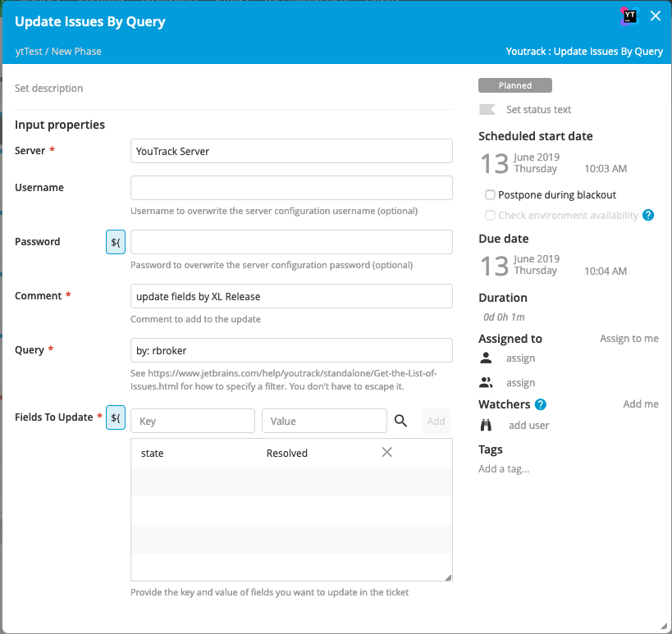Open due date 13 June 2019
The width and height of the screenshot is (672, 634).
click(520, 265)
